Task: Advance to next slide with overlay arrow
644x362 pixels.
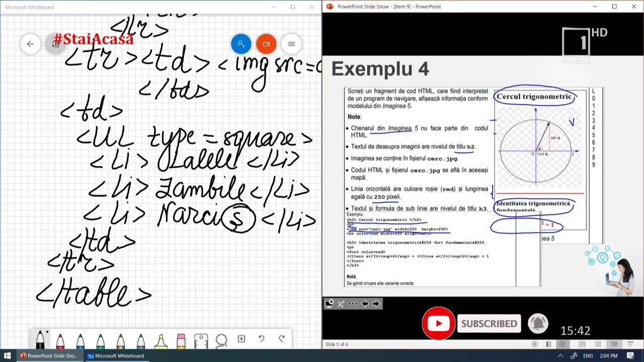Action: 376,303
